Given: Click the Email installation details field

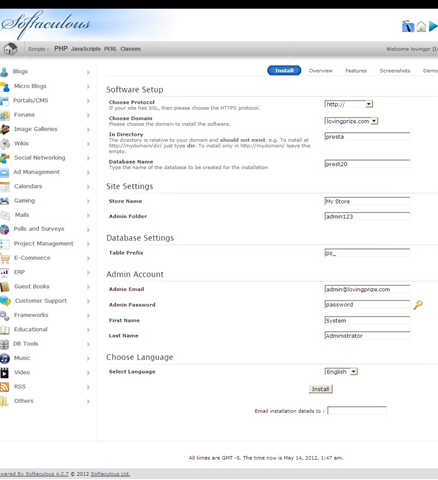Looking at the screenshot, I should coord(357,410).
